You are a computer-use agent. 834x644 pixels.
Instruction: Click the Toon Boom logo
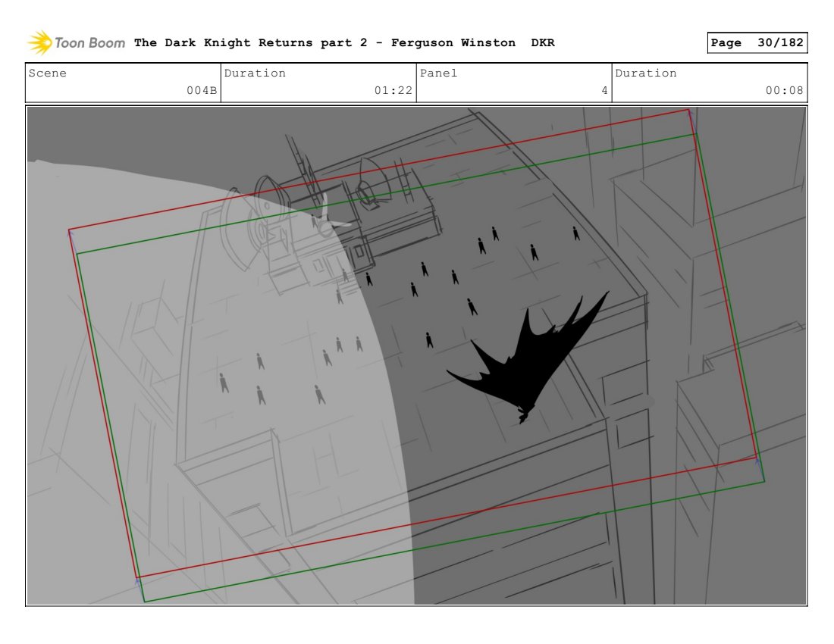(76, 42)
